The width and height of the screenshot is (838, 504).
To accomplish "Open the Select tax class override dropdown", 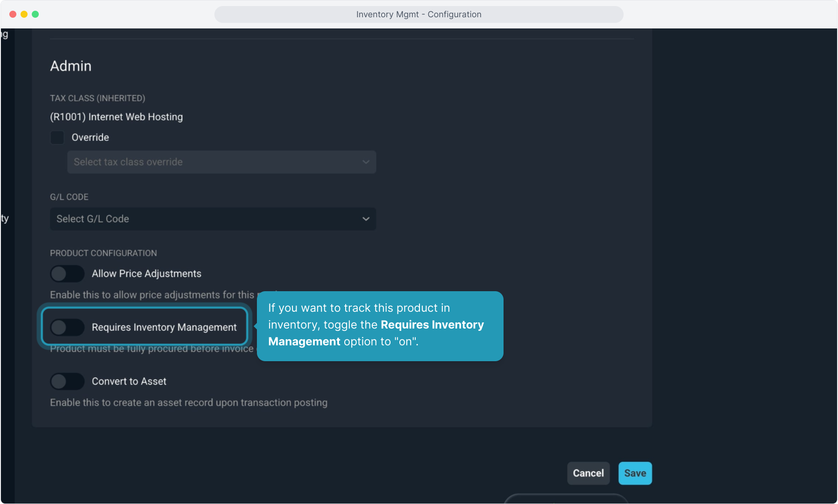I will tap(221, 162).
